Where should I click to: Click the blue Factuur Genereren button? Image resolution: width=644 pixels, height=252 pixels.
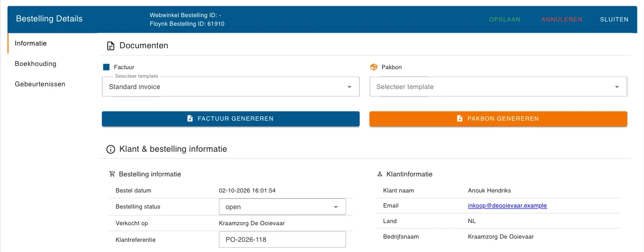[x=231, y=118]
